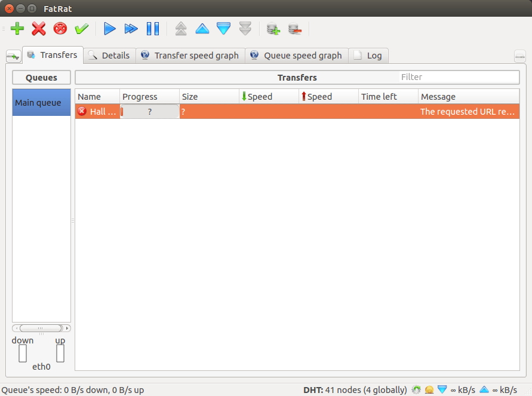Click the double-arrow force resume icon
This screenshot has height=396, width=532.
pos(131,29)
